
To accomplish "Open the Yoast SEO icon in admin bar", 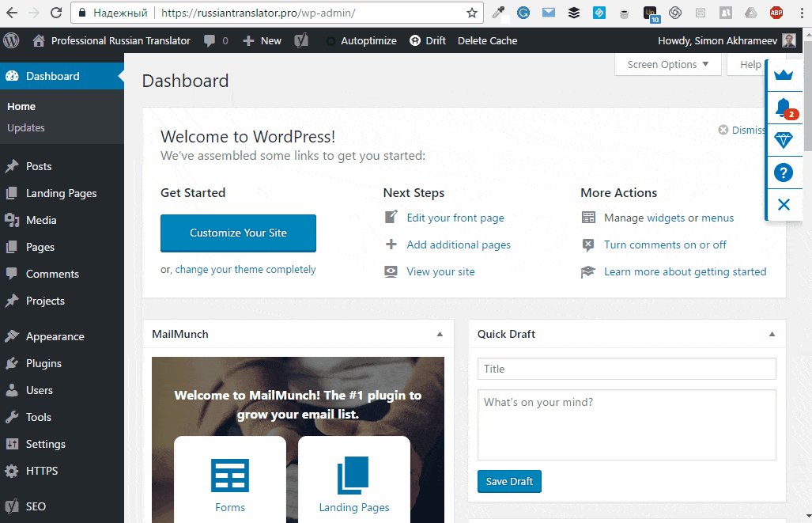I will (x=301, y=40).
